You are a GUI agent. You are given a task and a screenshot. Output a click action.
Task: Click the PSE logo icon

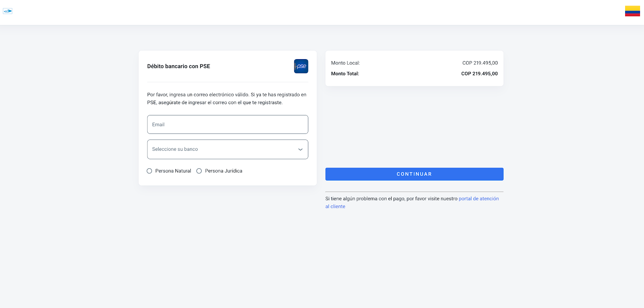coord(301,66)
